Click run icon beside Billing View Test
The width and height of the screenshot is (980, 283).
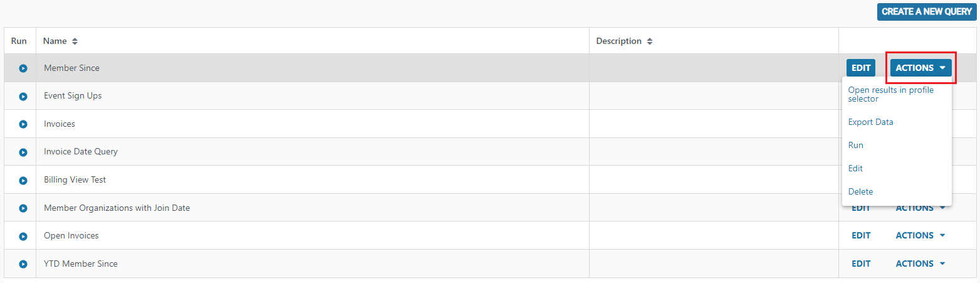coord(23,180)
